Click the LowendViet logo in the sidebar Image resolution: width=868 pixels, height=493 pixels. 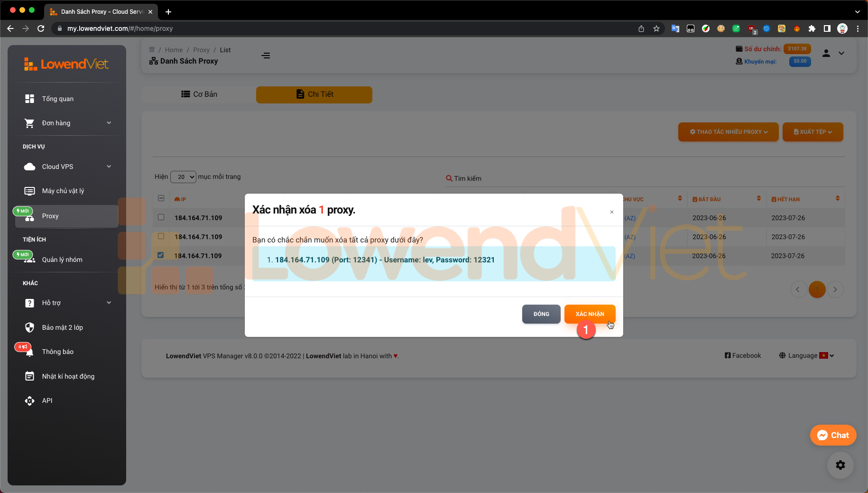tap(66, 64)
